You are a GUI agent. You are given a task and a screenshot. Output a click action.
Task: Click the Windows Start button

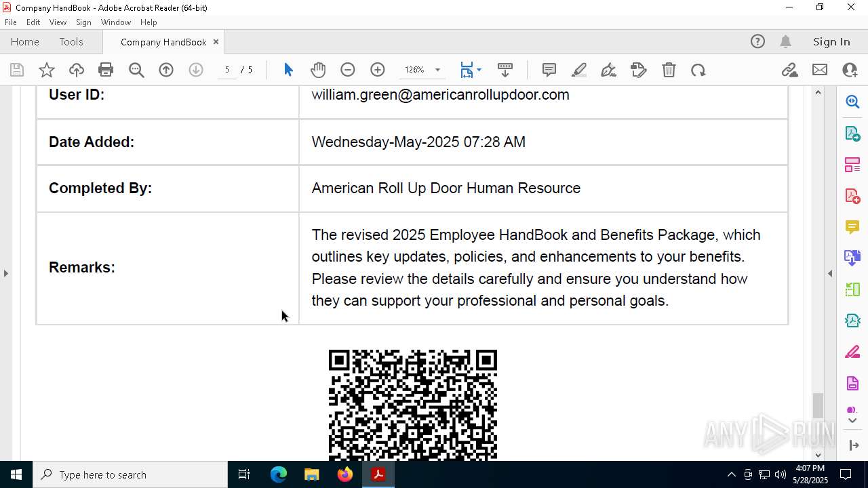(x=16, y=474)
